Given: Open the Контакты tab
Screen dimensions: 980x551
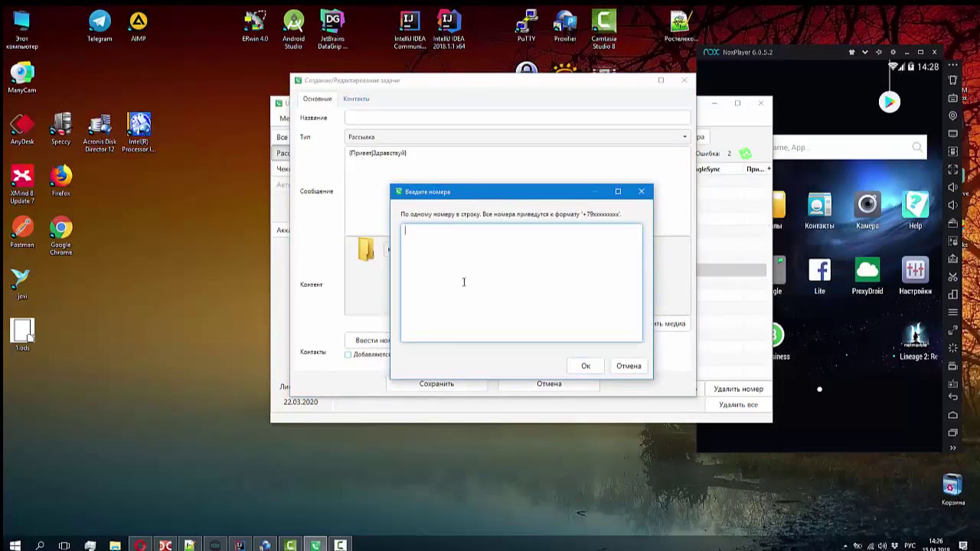Looking at the screenshot, I should (356, 99).
